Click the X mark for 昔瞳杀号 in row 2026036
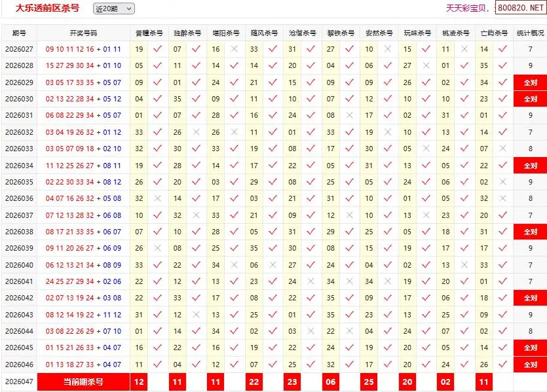547x392 pixels. pyautogui.click(x=157, y=198)
